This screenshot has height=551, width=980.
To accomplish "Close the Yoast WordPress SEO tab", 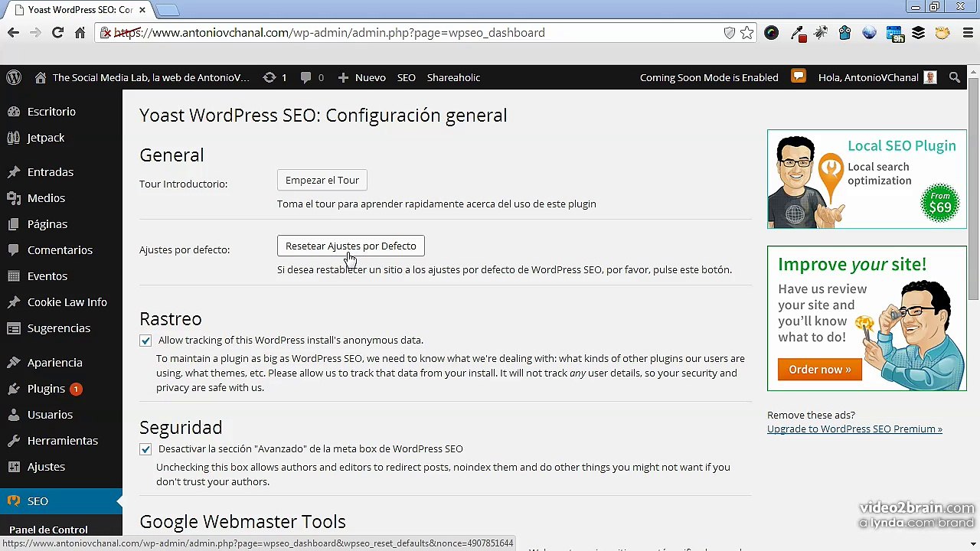I will [x=142, y=10].
